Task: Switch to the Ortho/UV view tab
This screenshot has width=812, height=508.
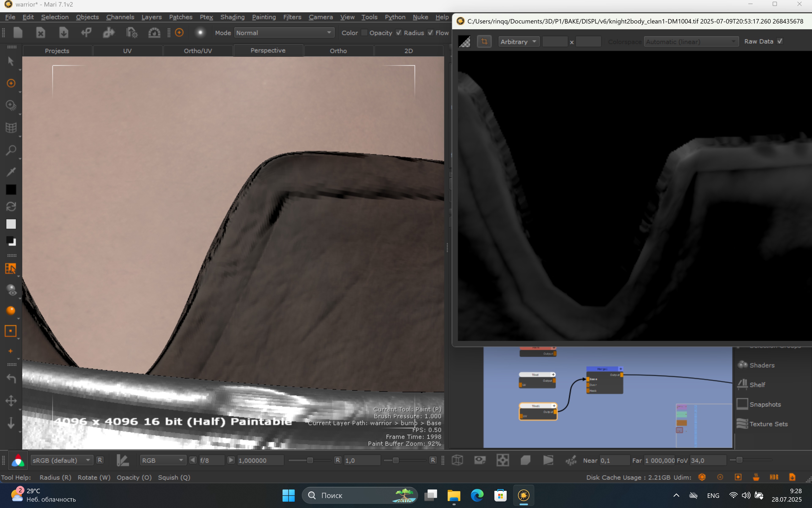Action: tap(198, 51)
